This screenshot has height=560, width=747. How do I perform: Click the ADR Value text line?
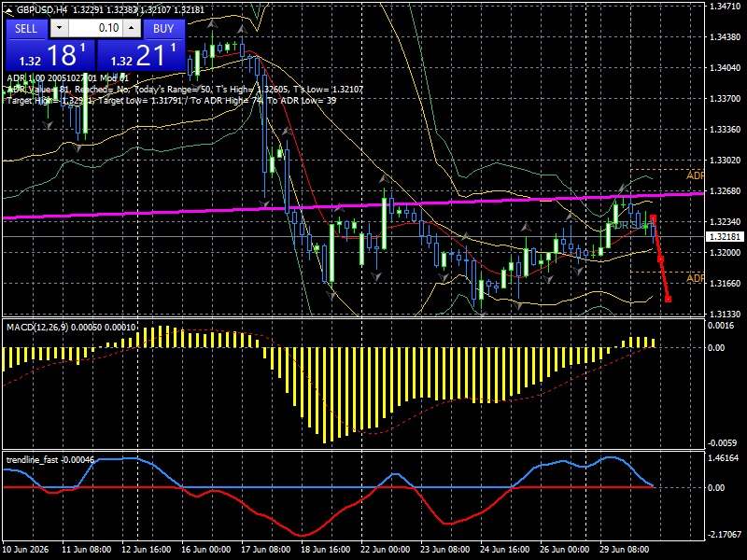click(x=185, y=89)
